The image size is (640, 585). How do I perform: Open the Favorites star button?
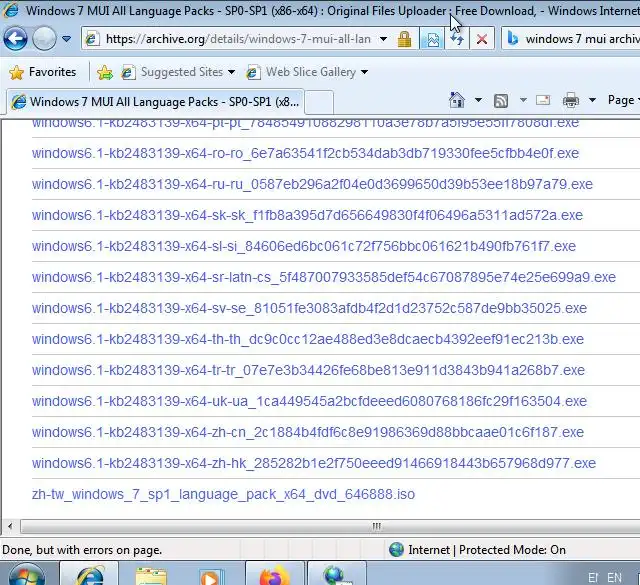(x=42, y=72)
